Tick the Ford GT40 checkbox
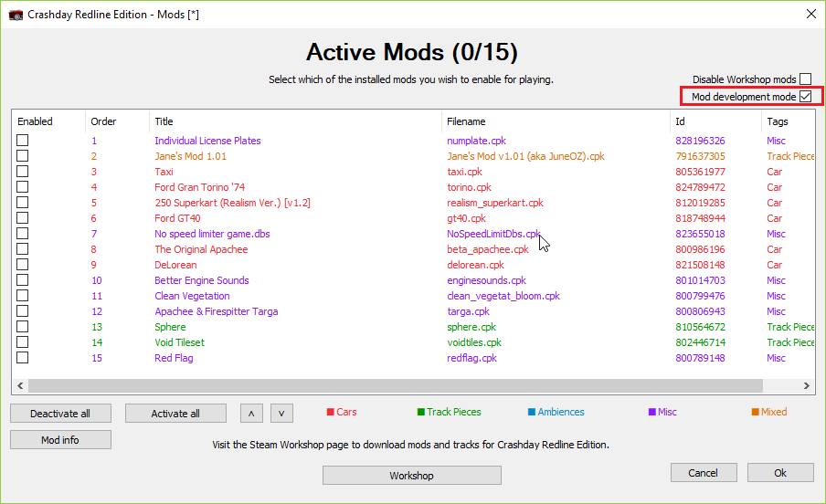This screenshot has width=826, height=504. [22, 218]
